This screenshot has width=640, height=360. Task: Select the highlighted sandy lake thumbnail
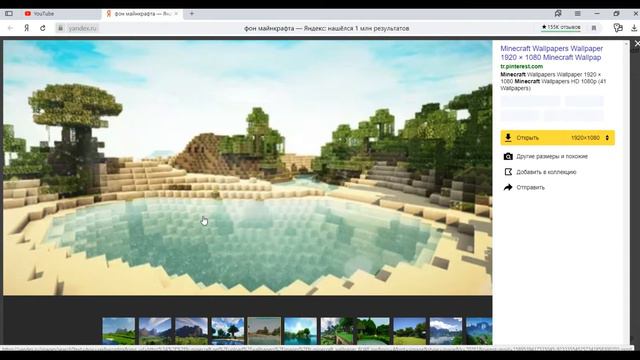click(x=264, y=331)
